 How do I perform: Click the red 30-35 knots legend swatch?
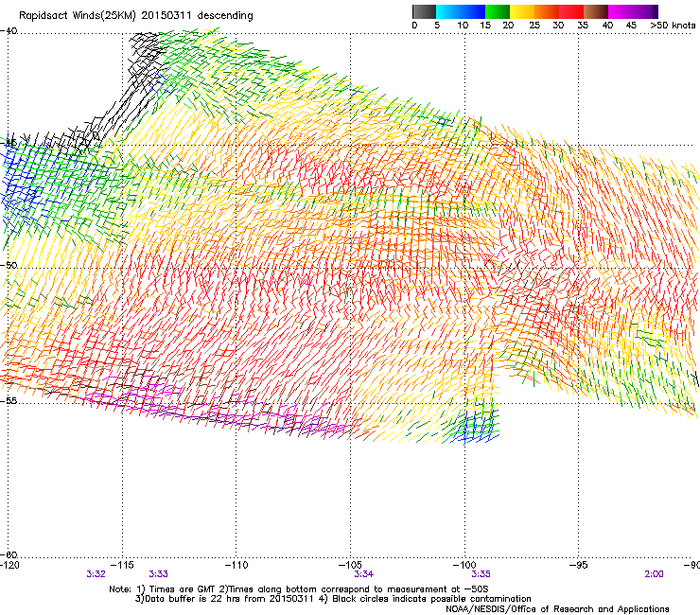pos(571,11)
